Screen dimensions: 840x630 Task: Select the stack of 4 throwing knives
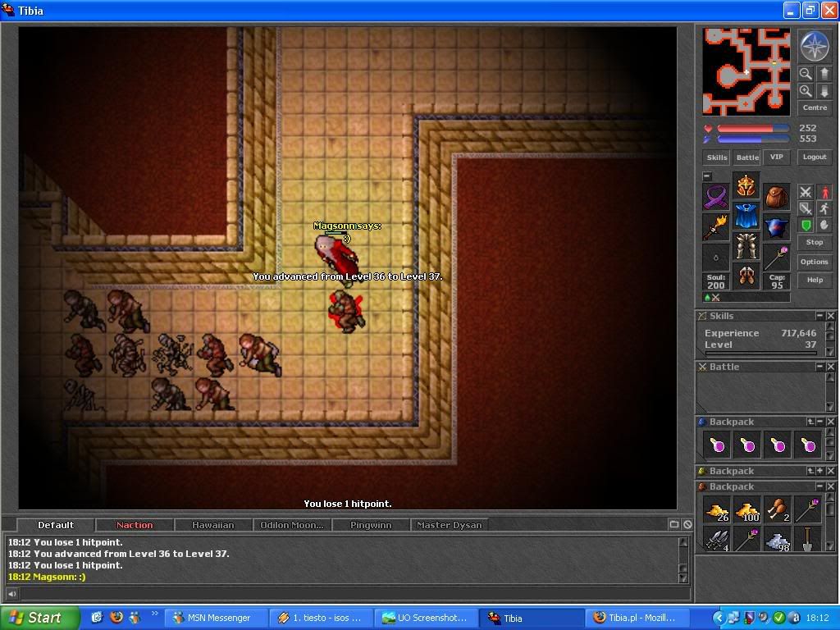(717, 540)
